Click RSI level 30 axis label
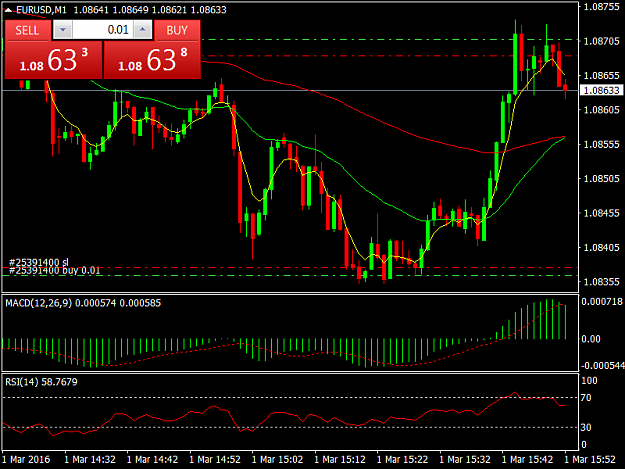 point(586,428)
